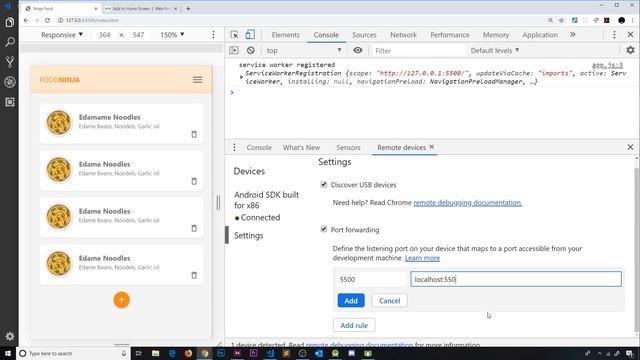Click the localhost:550 address field
Image resolution: width=640 pixels, height=360 pixels.
516,279
